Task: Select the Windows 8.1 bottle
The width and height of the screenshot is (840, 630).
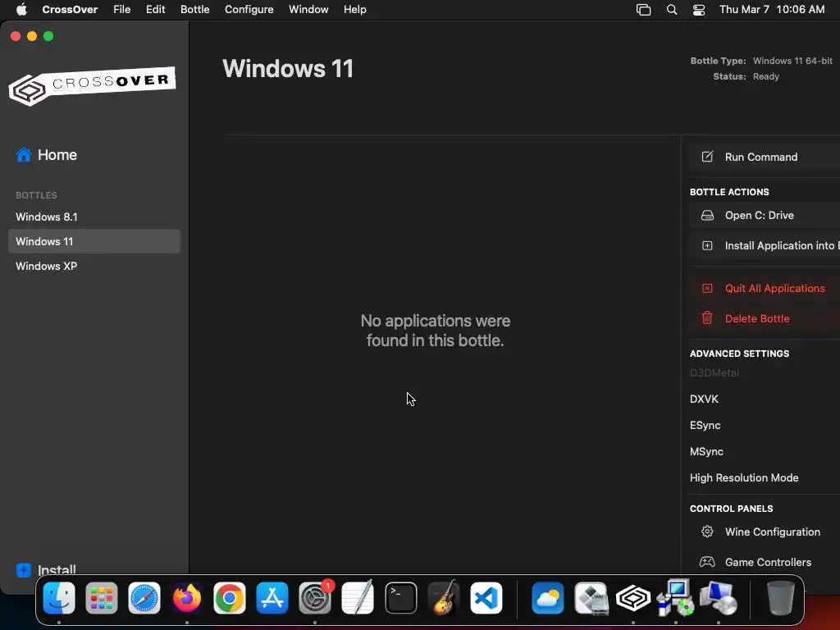Action: point(94,217)
